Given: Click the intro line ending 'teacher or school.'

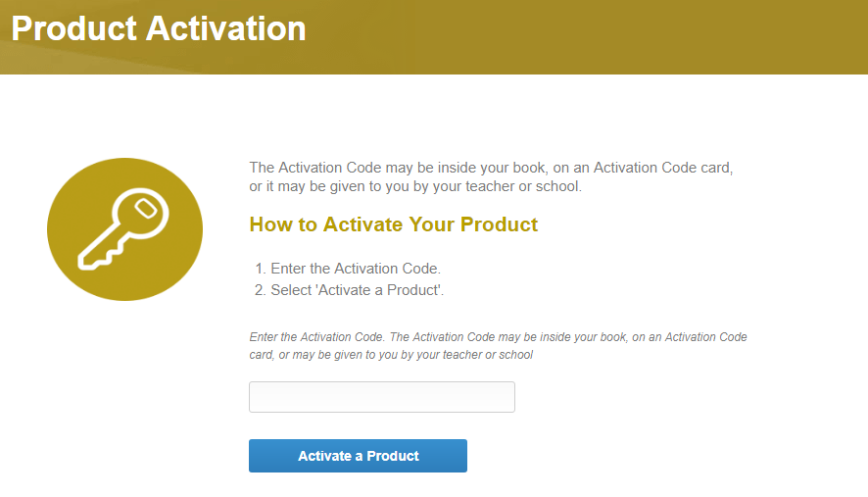Looking at the screenshot, I should click(x=415, y=186).
